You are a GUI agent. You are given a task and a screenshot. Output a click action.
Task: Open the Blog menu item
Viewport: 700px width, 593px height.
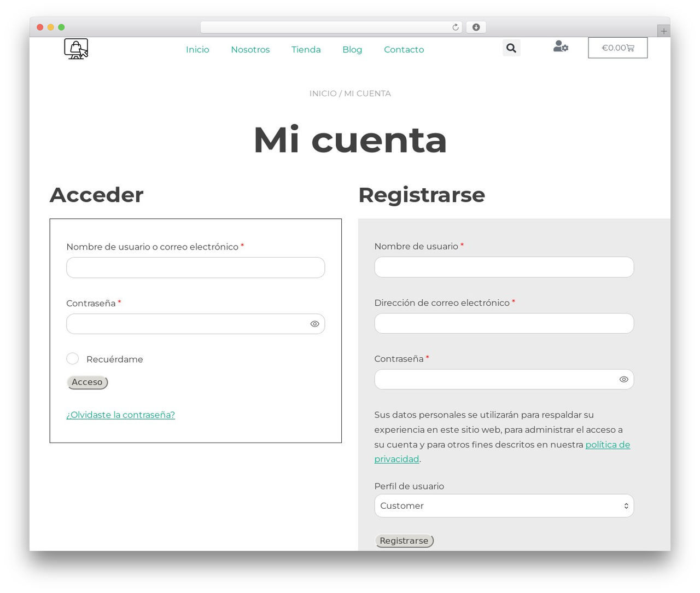pyautogui.click(x=352, y=49)
